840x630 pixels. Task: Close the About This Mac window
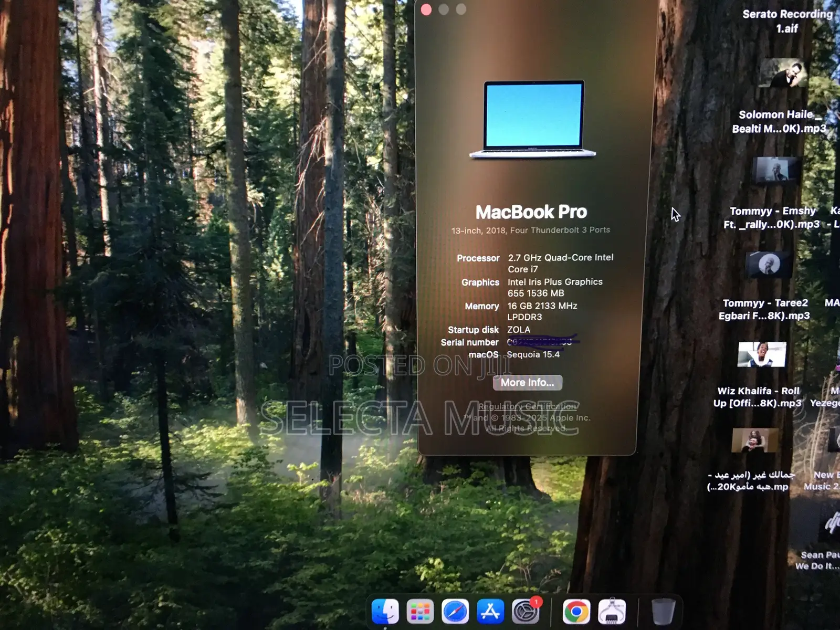[426, 9]
